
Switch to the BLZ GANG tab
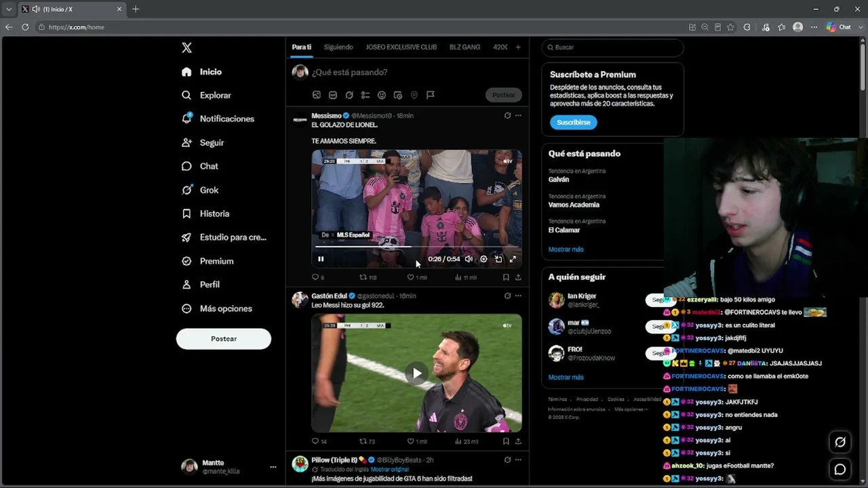(x=465, y=47)
